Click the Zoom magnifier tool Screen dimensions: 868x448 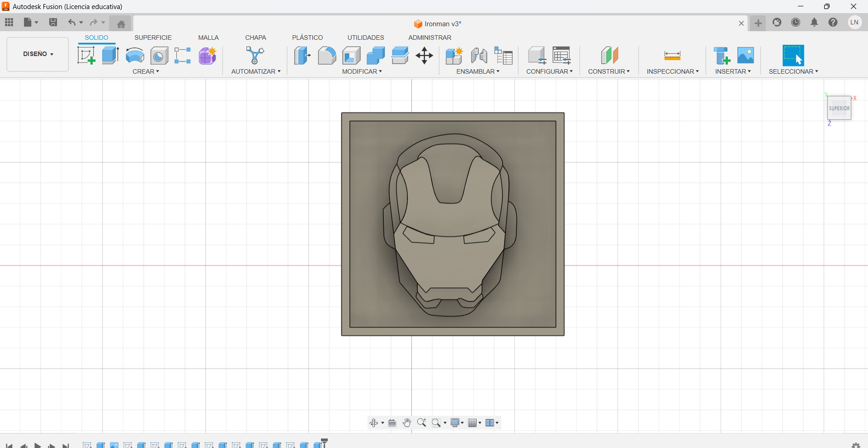click(x=421, y=423)
